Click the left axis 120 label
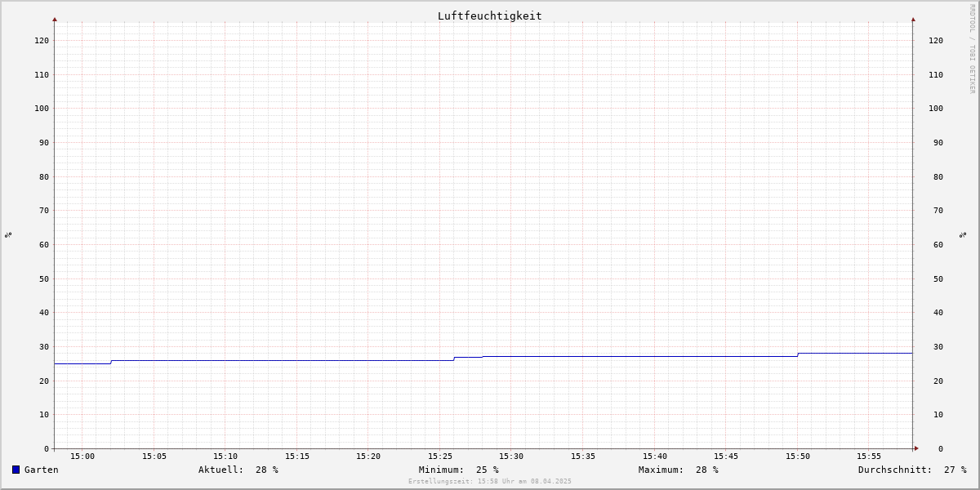980x490 pixels. pos(42,40)
